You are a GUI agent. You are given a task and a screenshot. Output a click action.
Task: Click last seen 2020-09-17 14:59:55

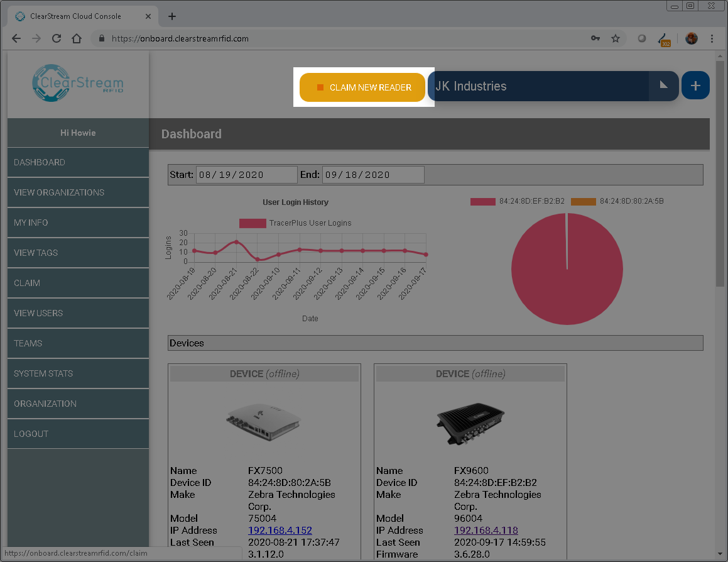click(499, 543)
